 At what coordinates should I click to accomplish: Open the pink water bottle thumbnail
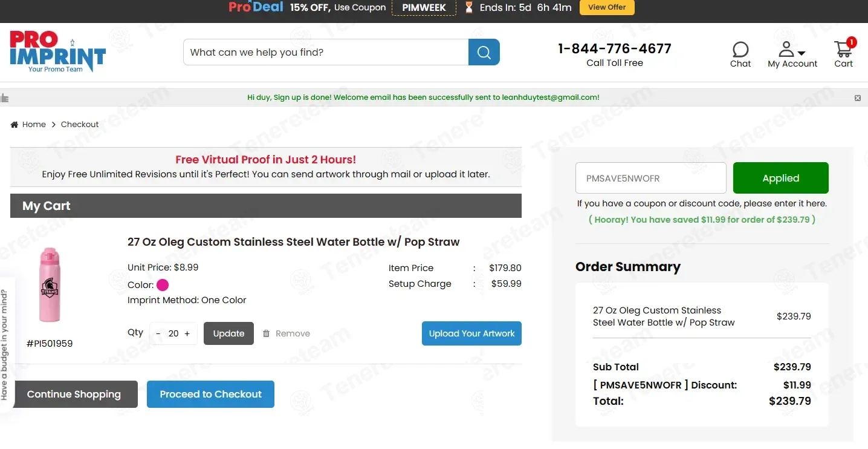50,284
